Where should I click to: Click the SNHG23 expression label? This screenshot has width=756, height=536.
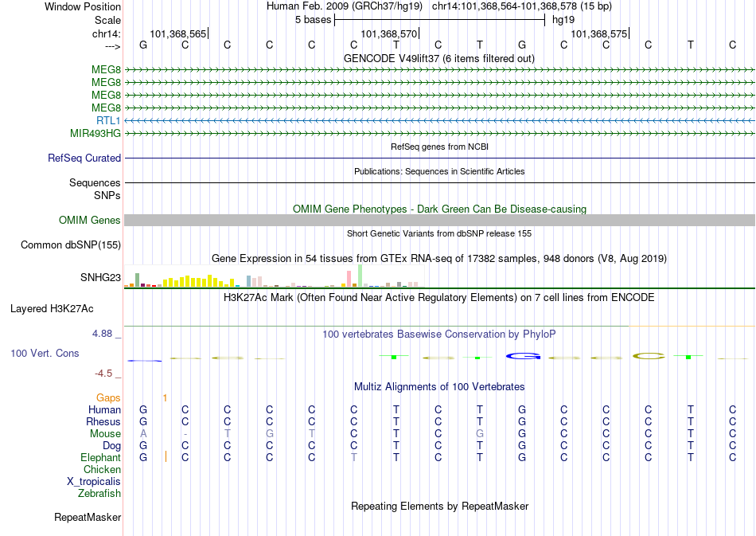[x=101, y=277]
